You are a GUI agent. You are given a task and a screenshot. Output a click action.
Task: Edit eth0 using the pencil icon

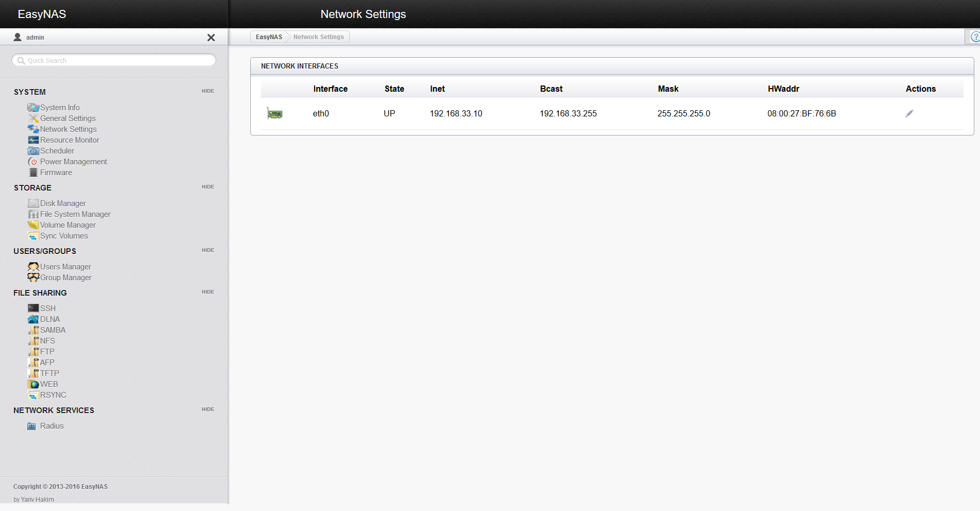point(909,113)
